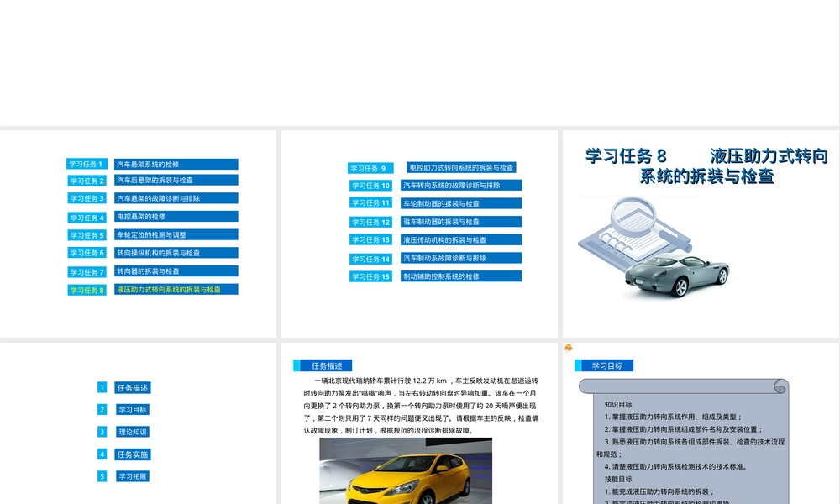
Task: Click the 学习任务 13 label
Action: coord(370,239)
